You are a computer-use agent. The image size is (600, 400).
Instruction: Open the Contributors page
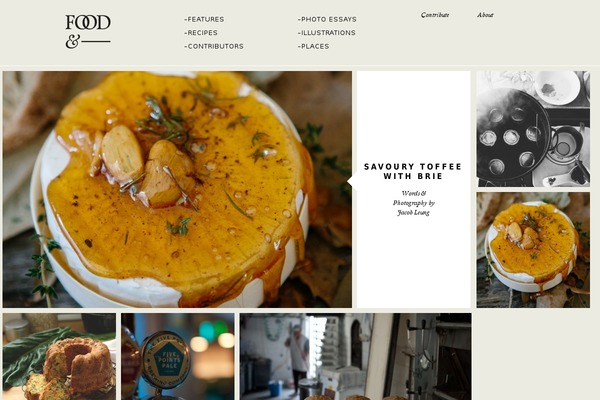coord(214,46)
